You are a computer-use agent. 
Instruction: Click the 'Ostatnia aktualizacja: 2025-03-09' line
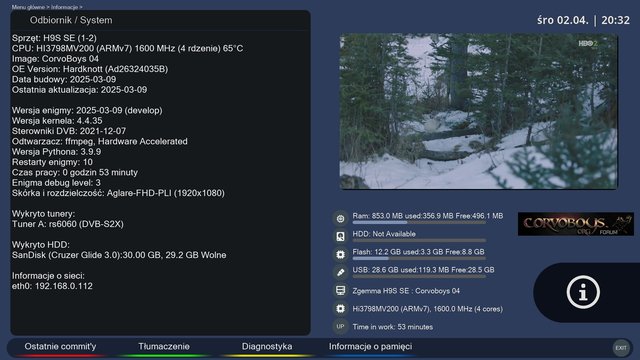click(79, 90)
